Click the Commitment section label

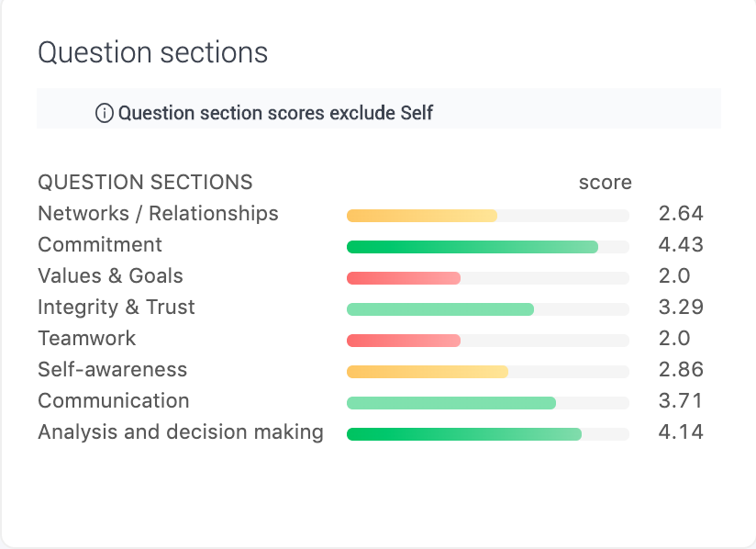(x=100, y=244)
